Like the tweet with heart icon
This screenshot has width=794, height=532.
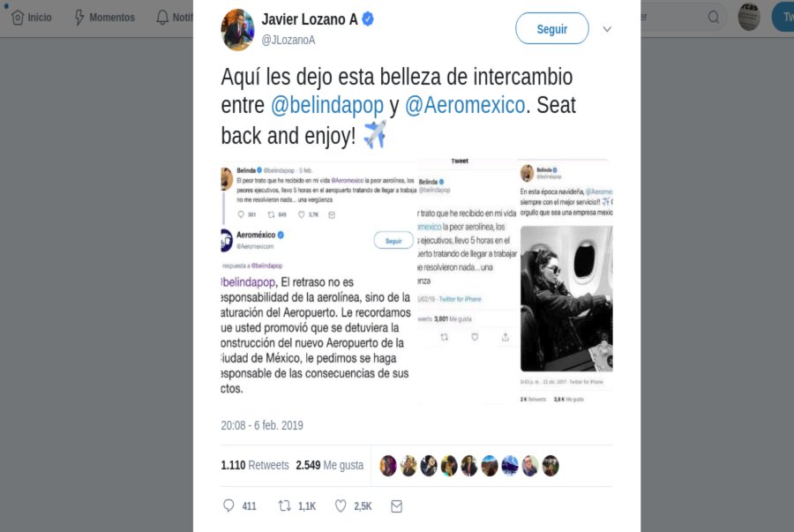coord(341,506)
